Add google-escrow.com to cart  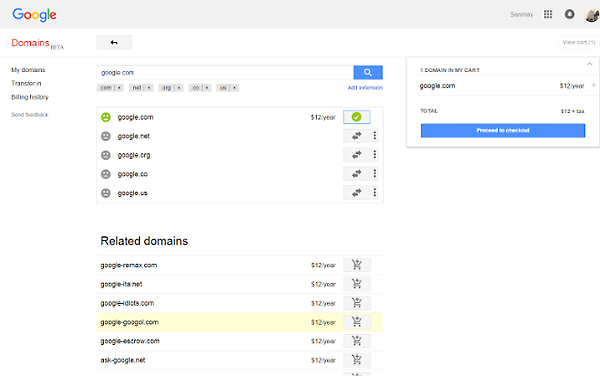click(357, 341)
